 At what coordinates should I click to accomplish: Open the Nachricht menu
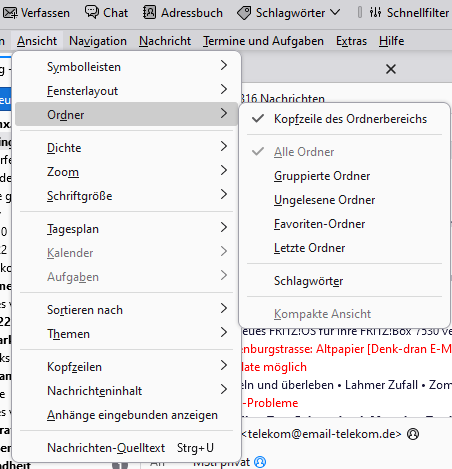165,41
